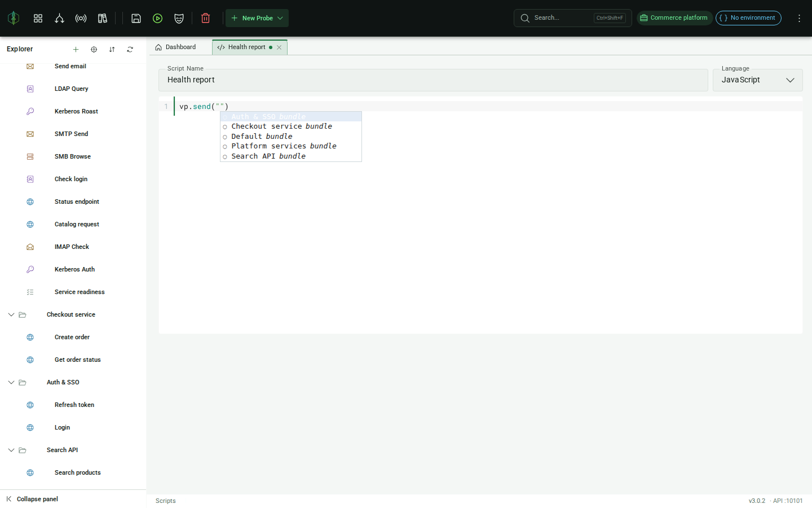This screenshot has height=508, width=812.
Task: Click the key icon beside Kerberos Roast
Action: [x=30, y=111]
